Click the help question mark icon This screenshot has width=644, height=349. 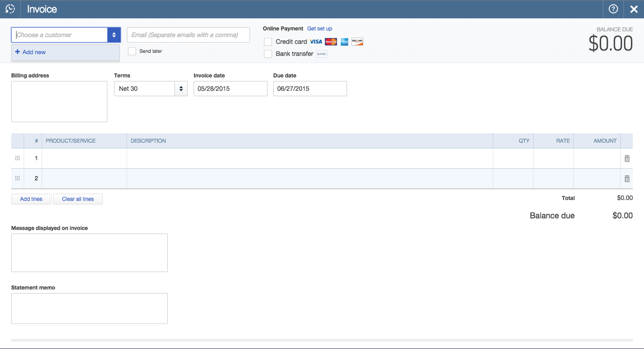[613, 9]
